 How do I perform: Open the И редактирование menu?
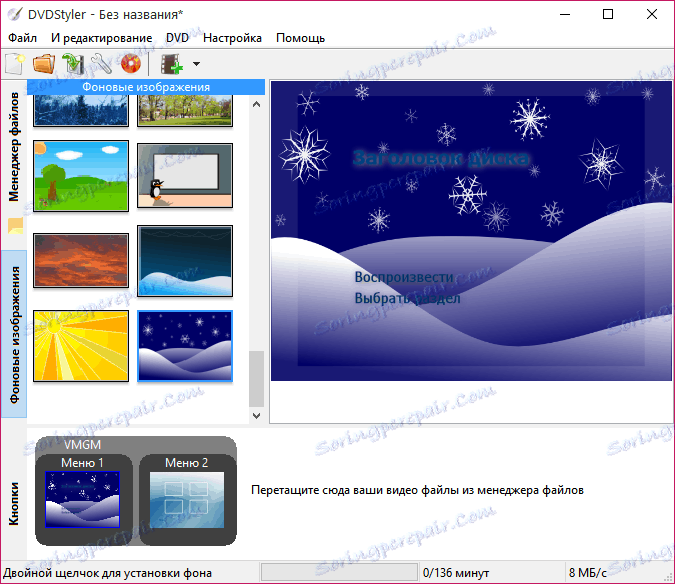coord(102,38)
